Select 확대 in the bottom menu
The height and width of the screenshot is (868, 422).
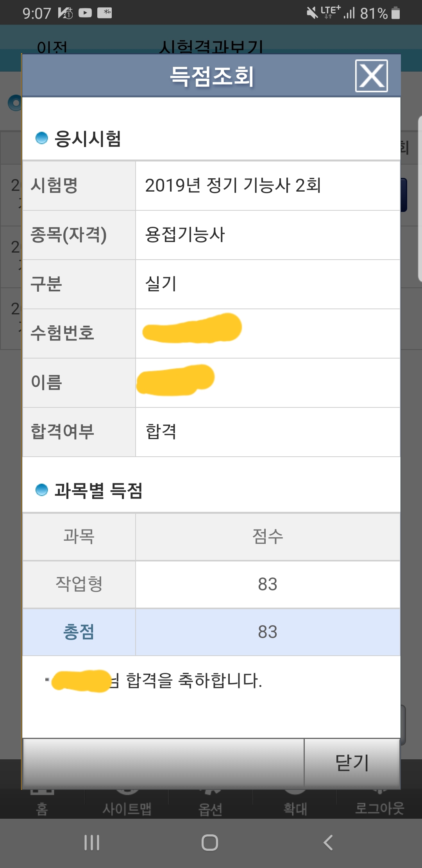point(295,807)
